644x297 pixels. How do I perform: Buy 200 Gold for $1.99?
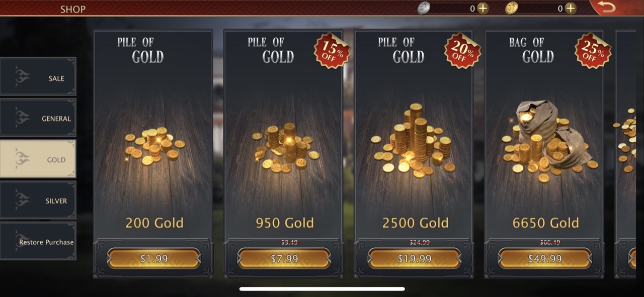pyautogui.click(x=153, y=259)
